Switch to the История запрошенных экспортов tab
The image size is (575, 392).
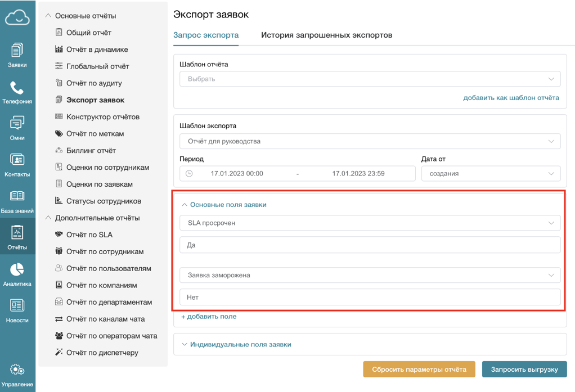[328, 35]
